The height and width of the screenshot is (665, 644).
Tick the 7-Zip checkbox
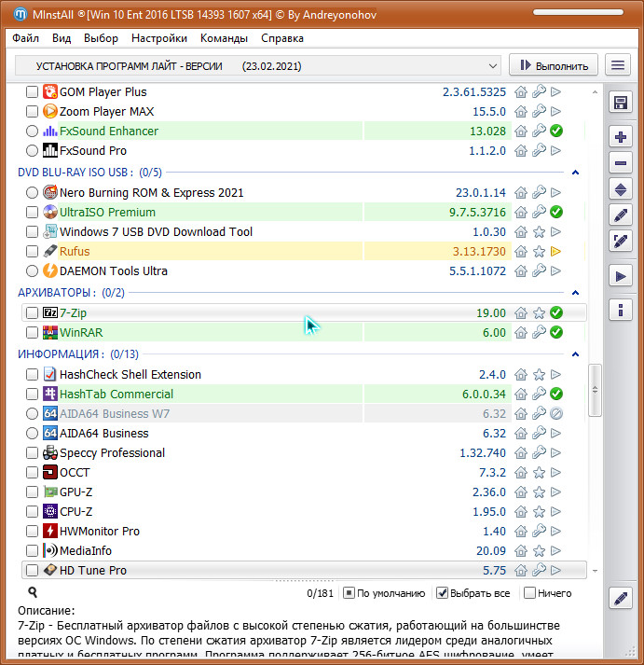tap(32, 312)
